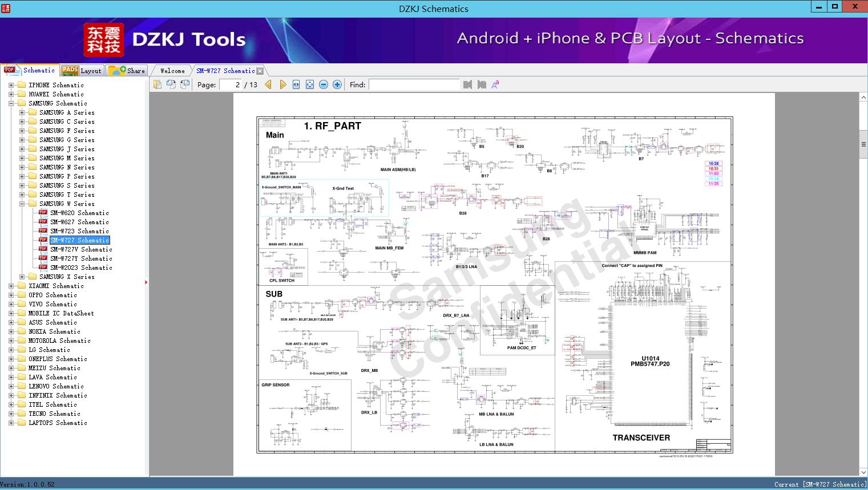Switch to the Share tab

tap(128, 71)
